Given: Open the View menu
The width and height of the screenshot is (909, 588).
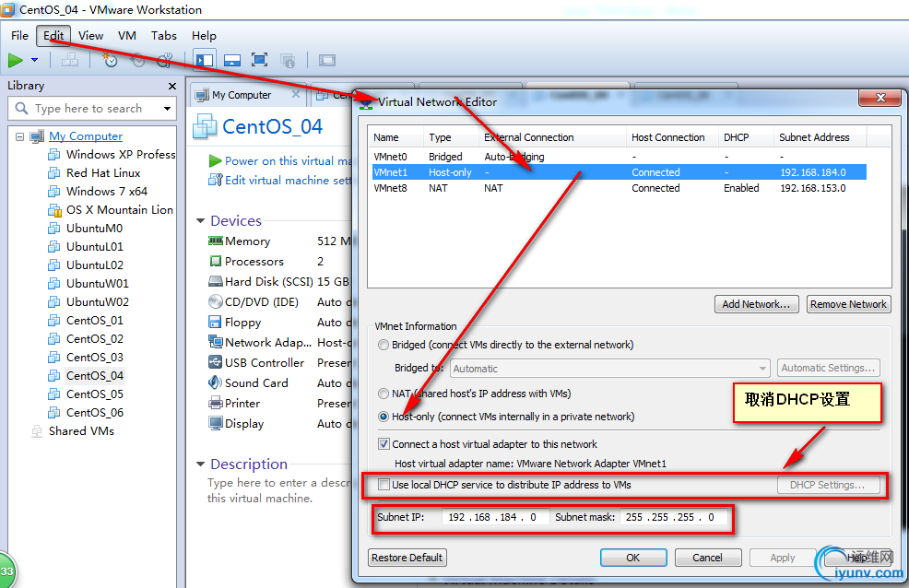Looking at the screenshot, I should click(91, 36).
